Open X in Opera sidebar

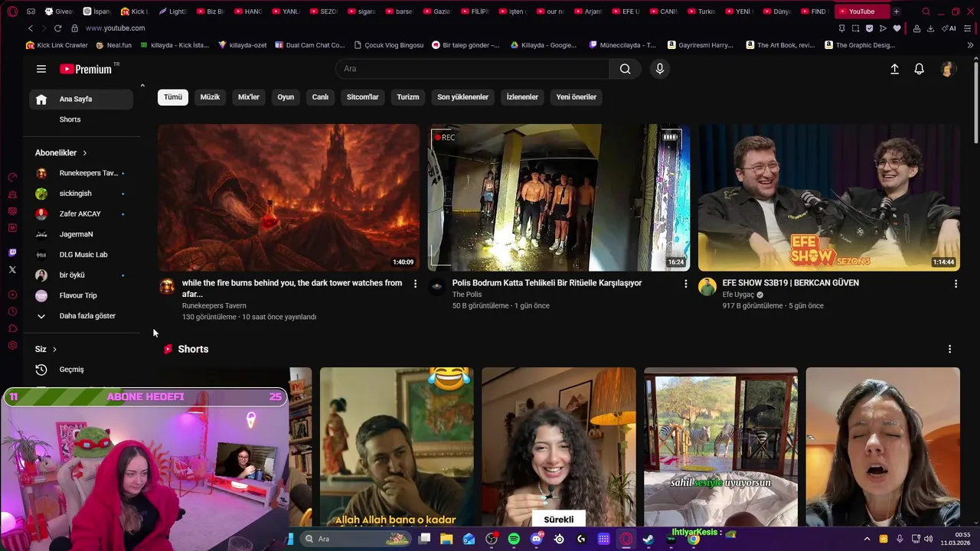click(x=12, y=269)
